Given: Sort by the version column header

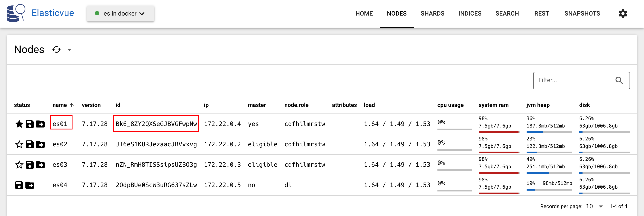Looking at the screenshot, I should 91,105.
